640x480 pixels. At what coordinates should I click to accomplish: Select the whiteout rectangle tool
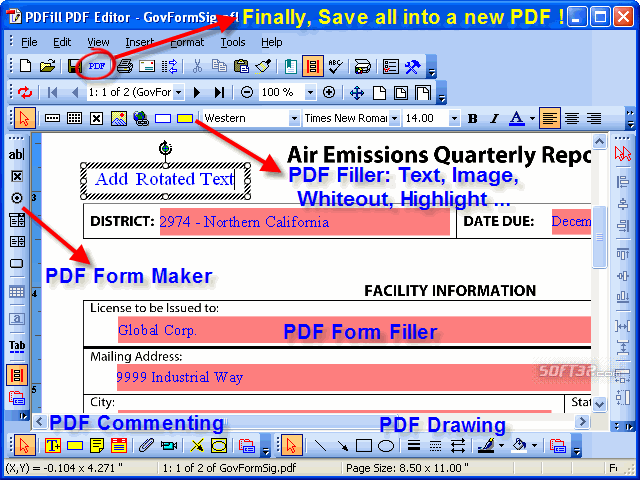click(x=163, y=119)
